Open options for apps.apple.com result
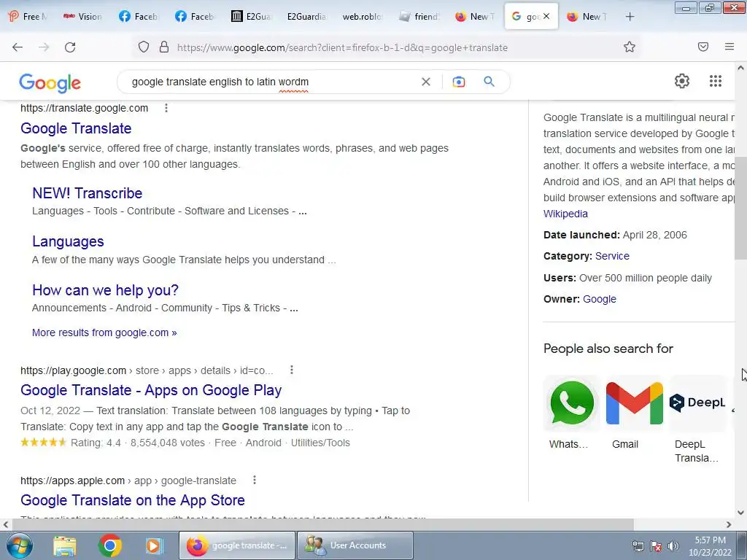 [x=255, y=480]
